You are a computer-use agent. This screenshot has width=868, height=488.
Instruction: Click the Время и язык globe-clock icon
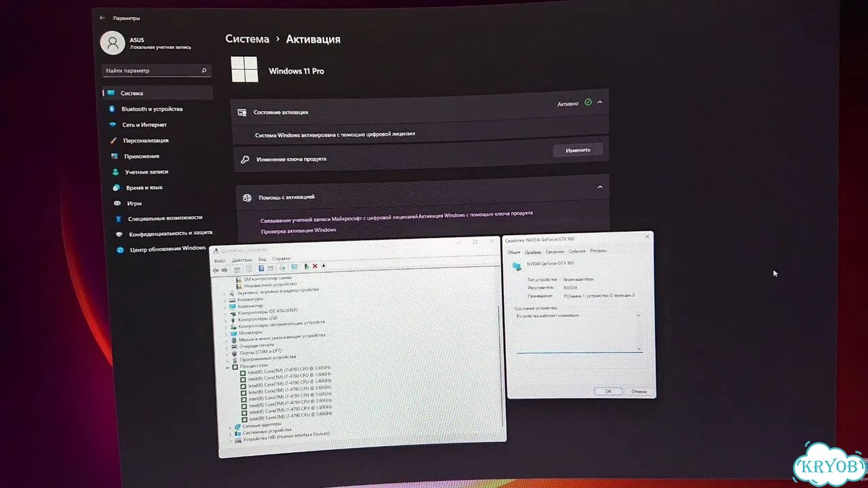tap(117, 188)
